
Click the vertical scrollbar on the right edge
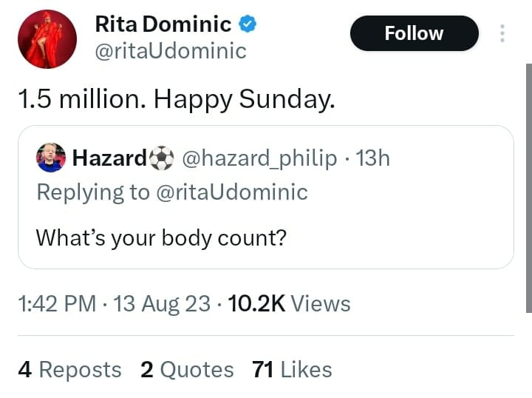coord(528,185)
